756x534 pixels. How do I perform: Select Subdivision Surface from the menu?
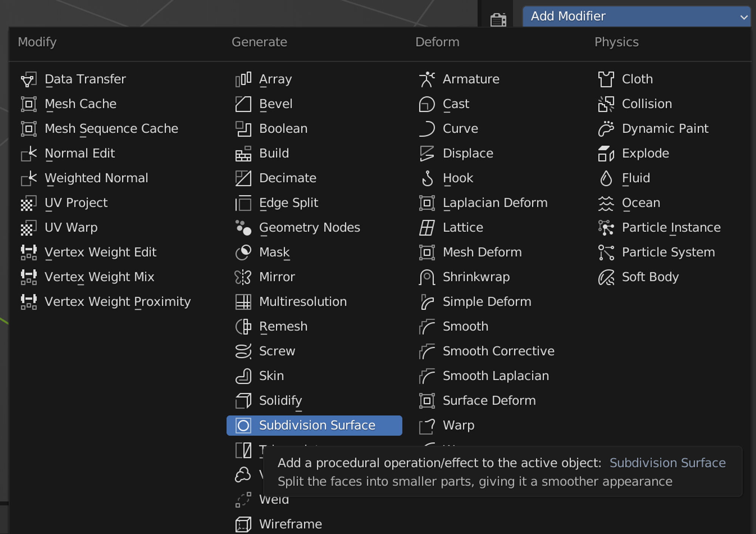tap(317, 425)
